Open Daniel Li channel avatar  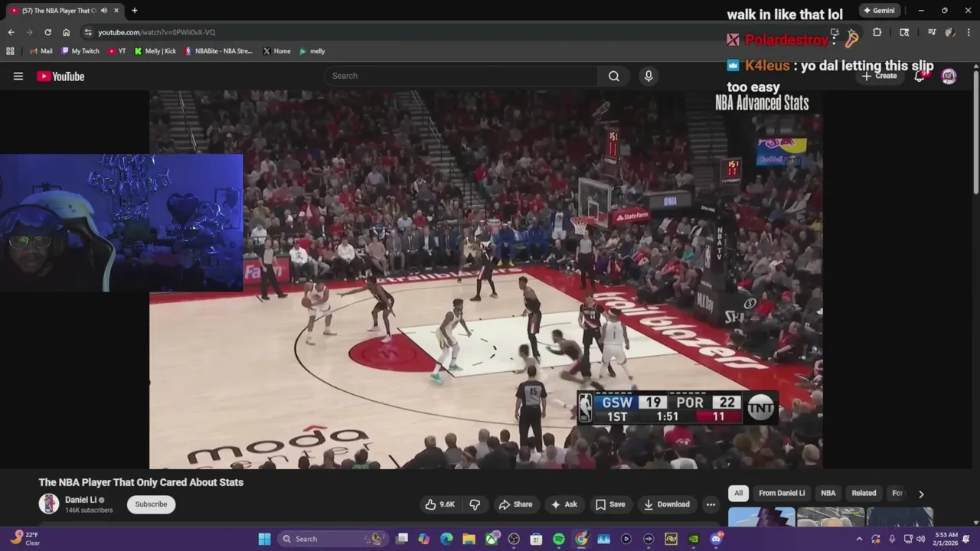(x=49, y=504)
